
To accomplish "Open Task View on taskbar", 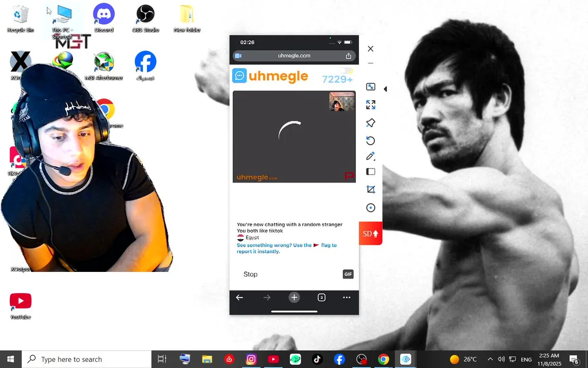I will [162, 359].
